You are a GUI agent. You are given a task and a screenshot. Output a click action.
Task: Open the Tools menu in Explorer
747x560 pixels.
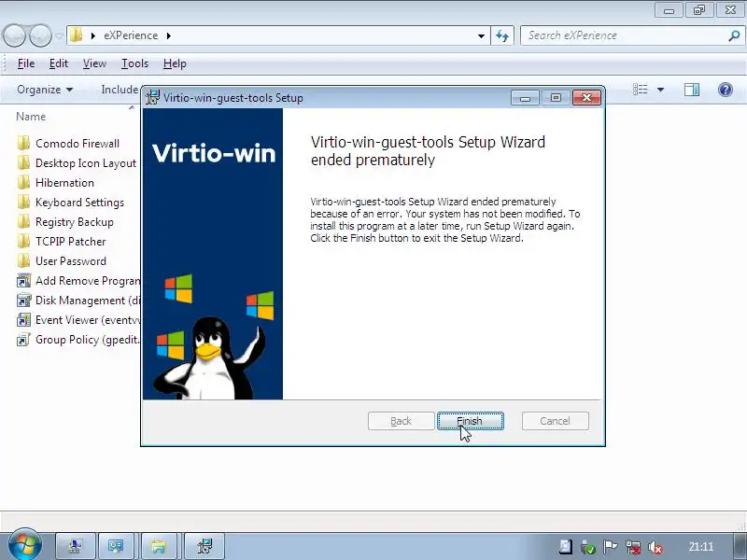click(x=134, y=63)
